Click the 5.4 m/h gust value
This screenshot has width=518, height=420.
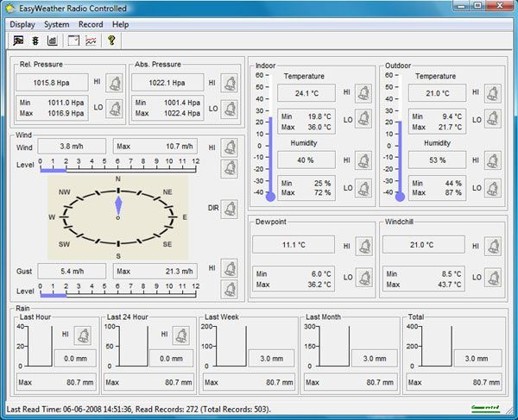[x=72, y=271]
